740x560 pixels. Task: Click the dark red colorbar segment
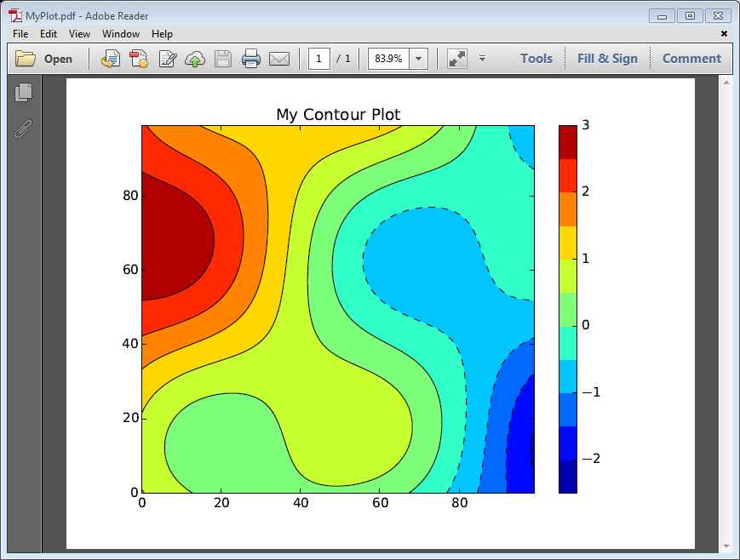[x=568, y=142]
